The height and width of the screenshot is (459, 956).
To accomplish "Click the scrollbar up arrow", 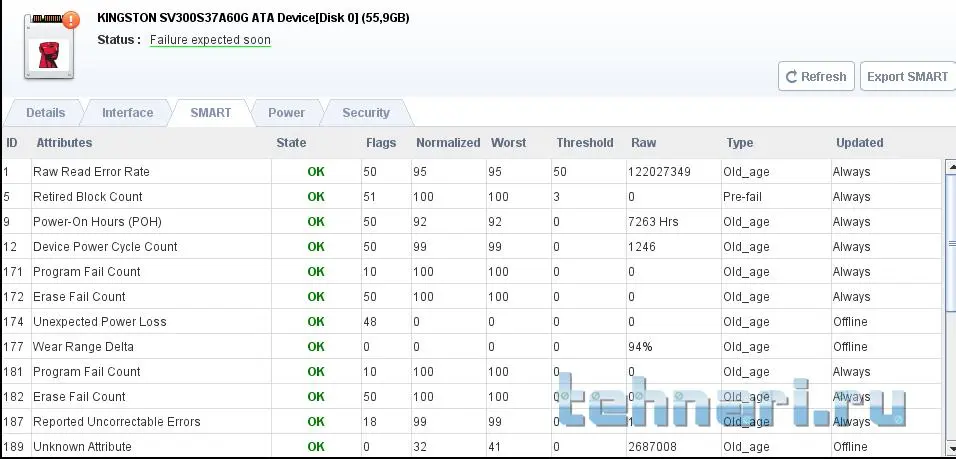I will point(951,166).
